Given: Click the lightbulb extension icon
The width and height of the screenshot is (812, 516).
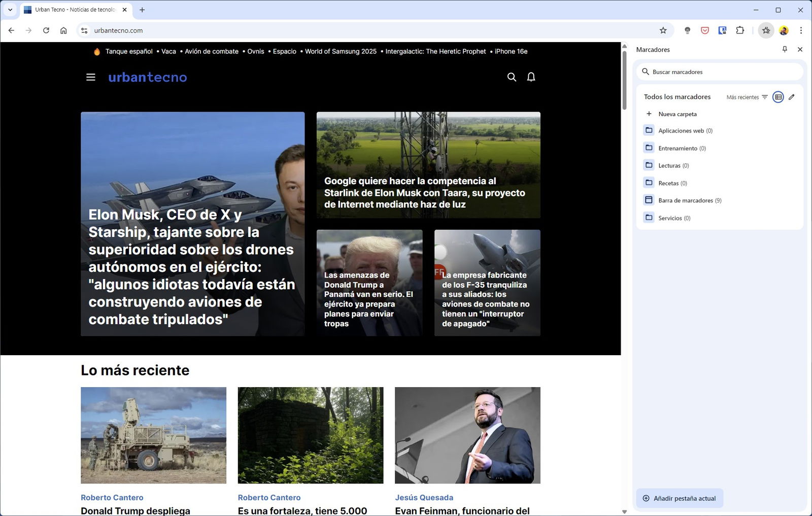Looking at the screenshot, I should coord(687,30).
